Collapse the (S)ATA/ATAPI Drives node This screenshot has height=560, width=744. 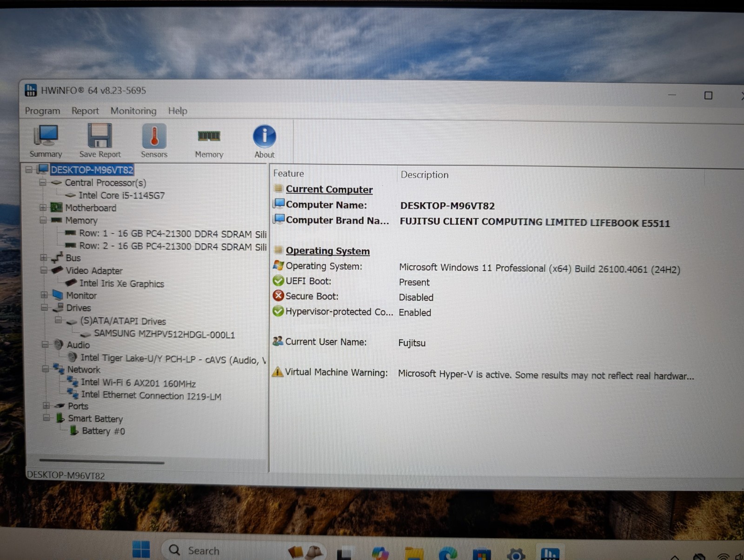[x=58, y=320]
